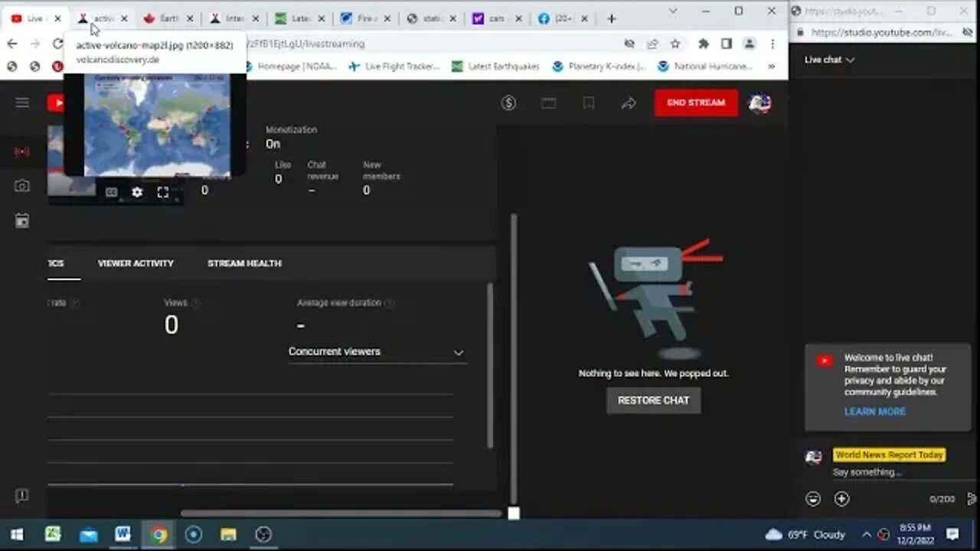Switch to the Viewer Activity tab
The height and width of the screenshot is (551, 980).
136,263
